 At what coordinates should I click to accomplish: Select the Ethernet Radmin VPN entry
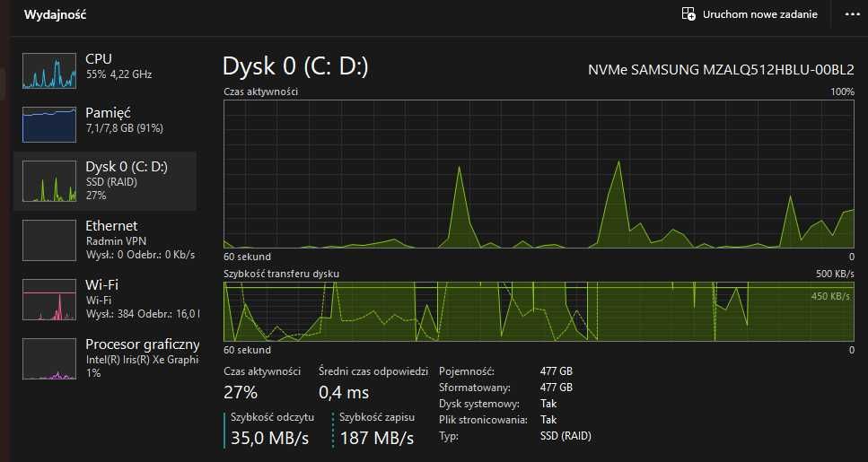[105, 240]
